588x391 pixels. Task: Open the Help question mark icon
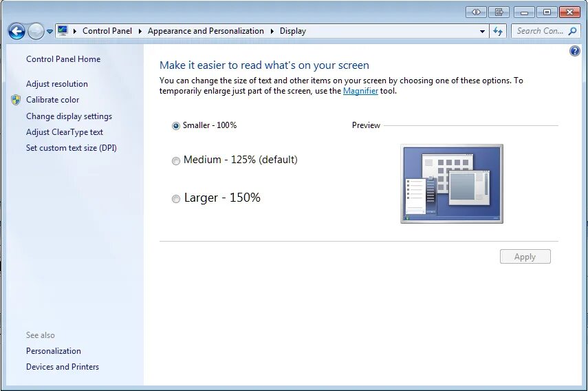click(574, 51)
